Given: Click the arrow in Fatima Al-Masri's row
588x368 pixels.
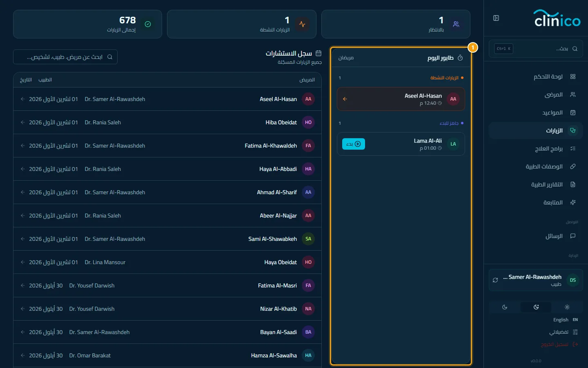Looking at the screenshot, I should click(22, 285).
